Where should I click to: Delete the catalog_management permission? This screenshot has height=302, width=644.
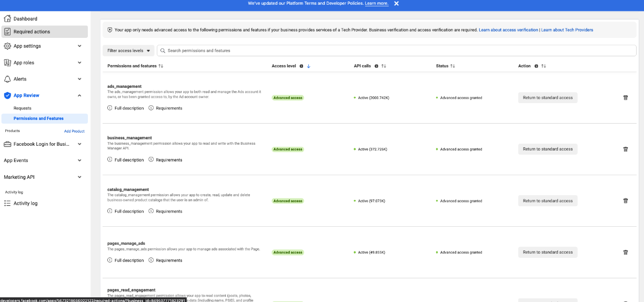point(626,201)
